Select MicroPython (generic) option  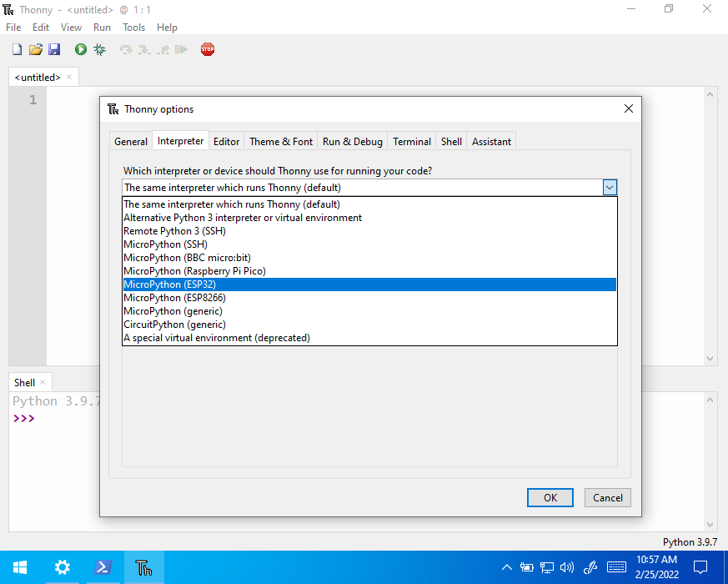tap(369, 311)
